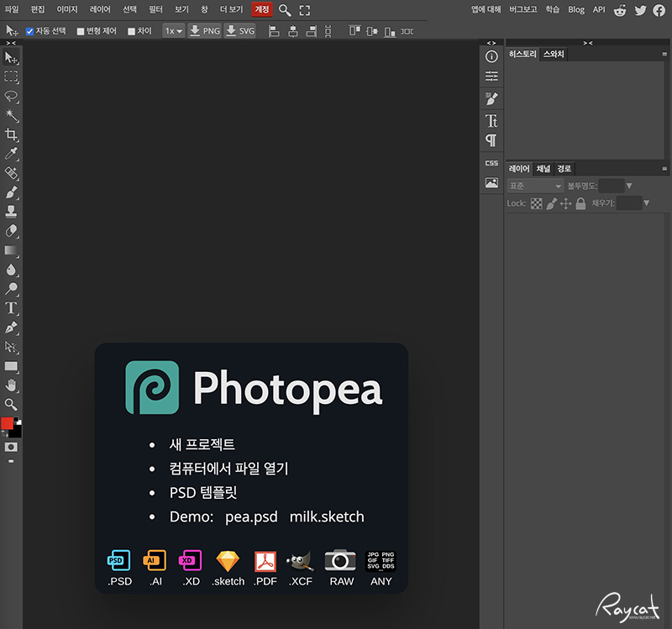Open the History panel options menu
672x629 pixels.
tap(664, 54)
